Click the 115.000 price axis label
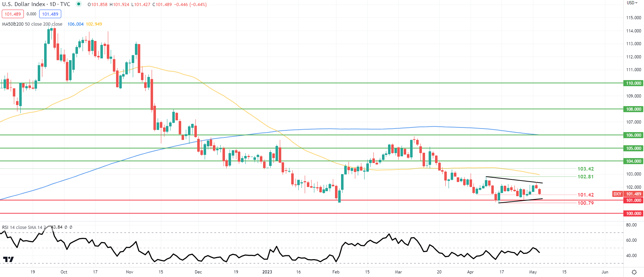The image size is (644, 277). pos(634,17)
